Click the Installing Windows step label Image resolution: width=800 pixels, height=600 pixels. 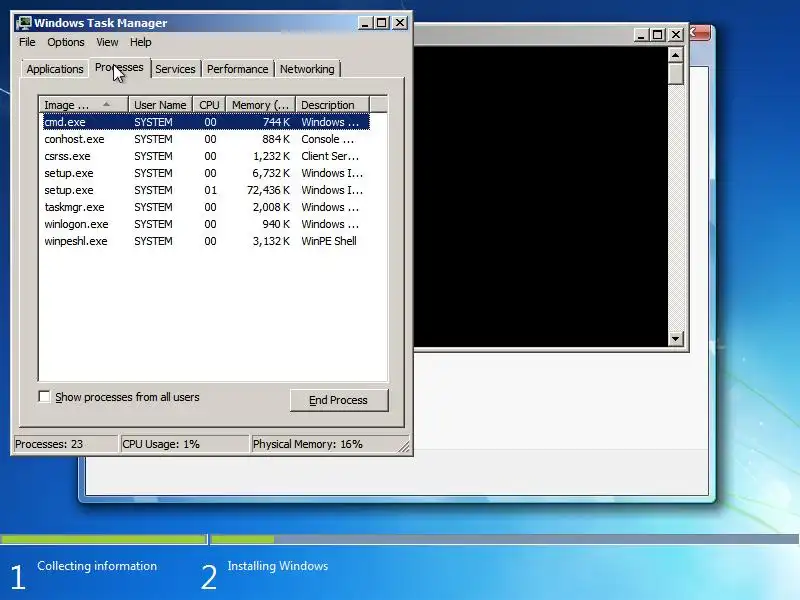tap(278, 566)
